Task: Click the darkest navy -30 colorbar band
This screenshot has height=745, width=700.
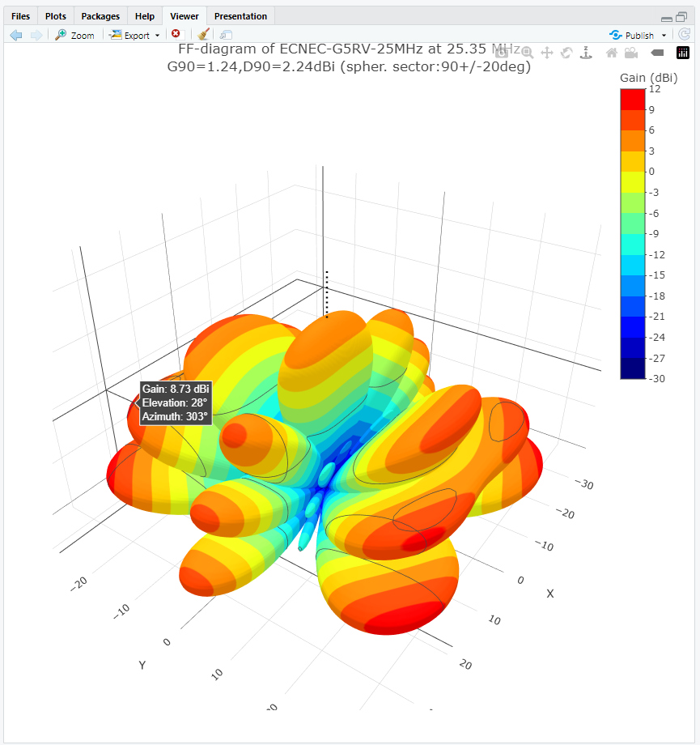Action: tap(633, 368)
